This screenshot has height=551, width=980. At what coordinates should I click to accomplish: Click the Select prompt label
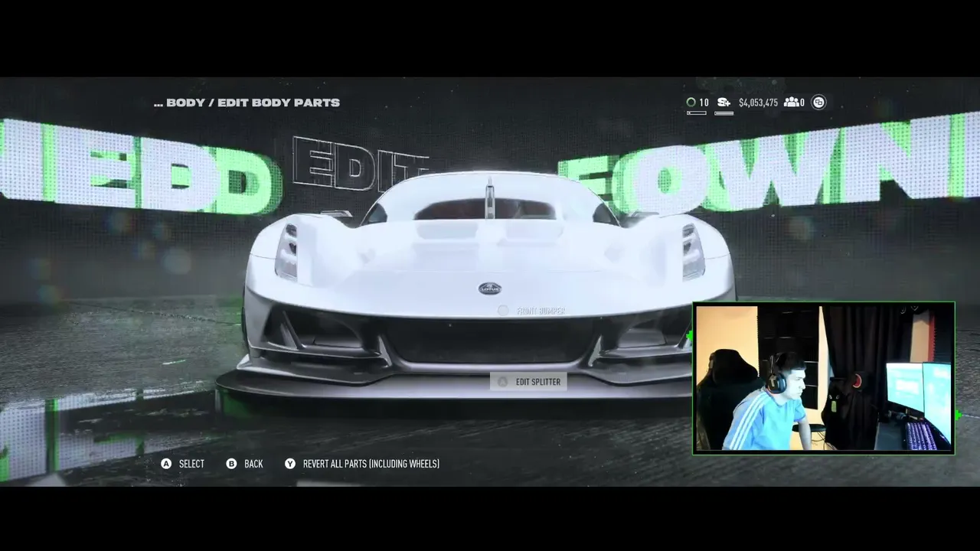pos(191,464)
